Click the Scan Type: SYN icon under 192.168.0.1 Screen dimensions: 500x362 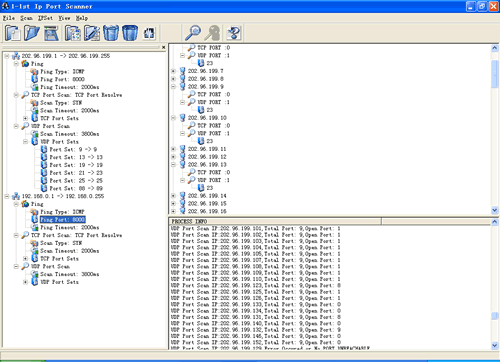[x=34, y=243]
